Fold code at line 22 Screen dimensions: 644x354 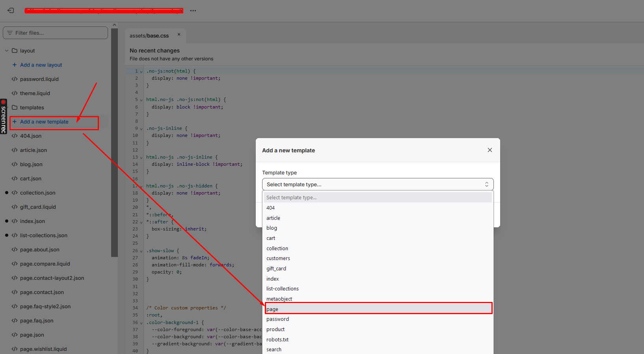click(141, 222)
